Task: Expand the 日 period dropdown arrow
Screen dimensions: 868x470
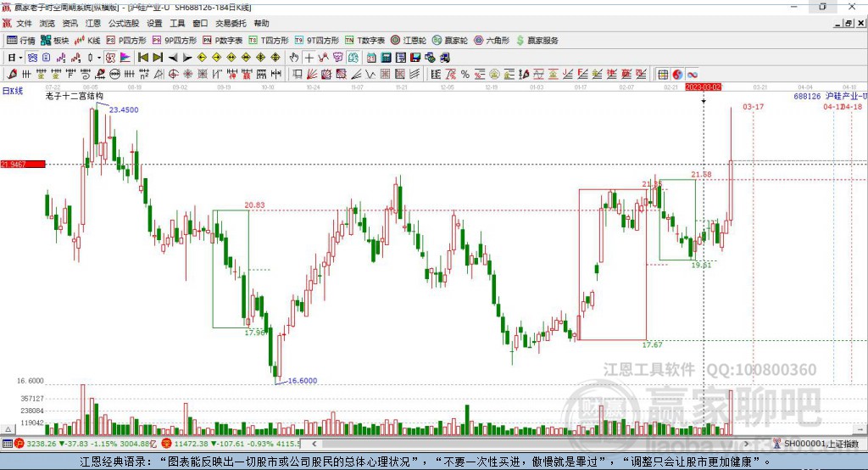Action: click(20, 58)
